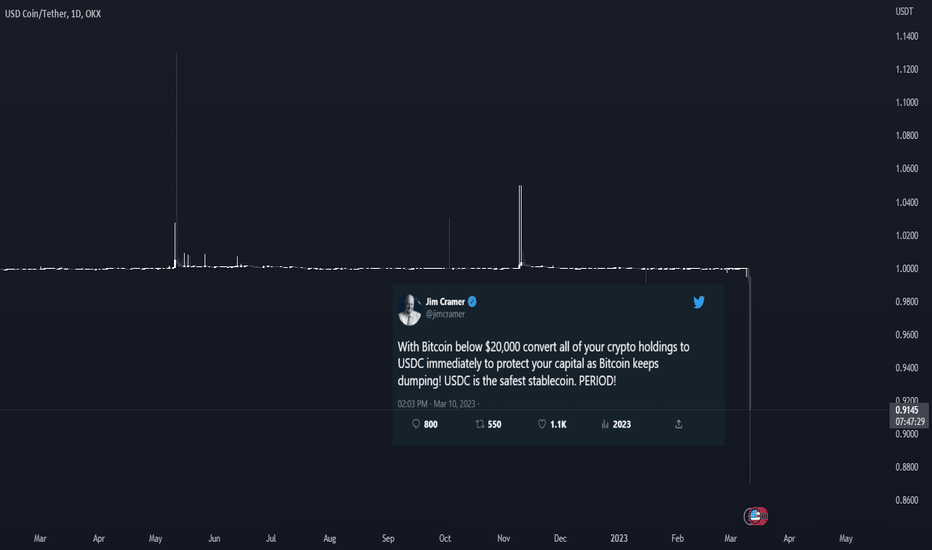Click the 2023 label on time axis

tap(619, 538)
